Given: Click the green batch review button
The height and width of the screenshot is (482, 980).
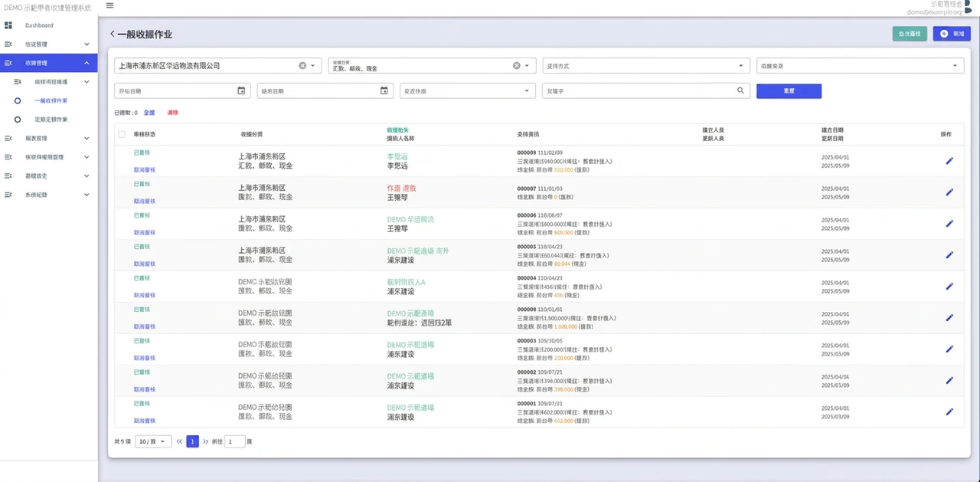Looking at the screenshot, I should [910, 34].
